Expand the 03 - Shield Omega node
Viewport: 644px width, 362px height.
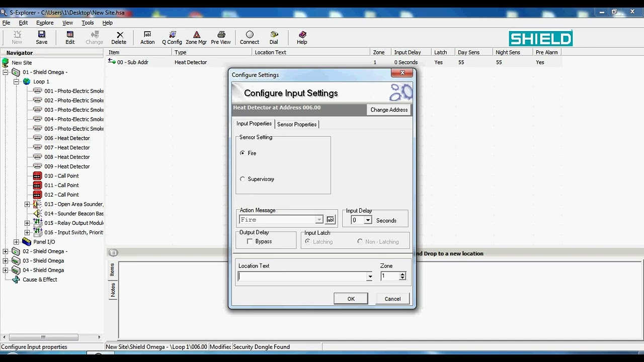(6, 261)
